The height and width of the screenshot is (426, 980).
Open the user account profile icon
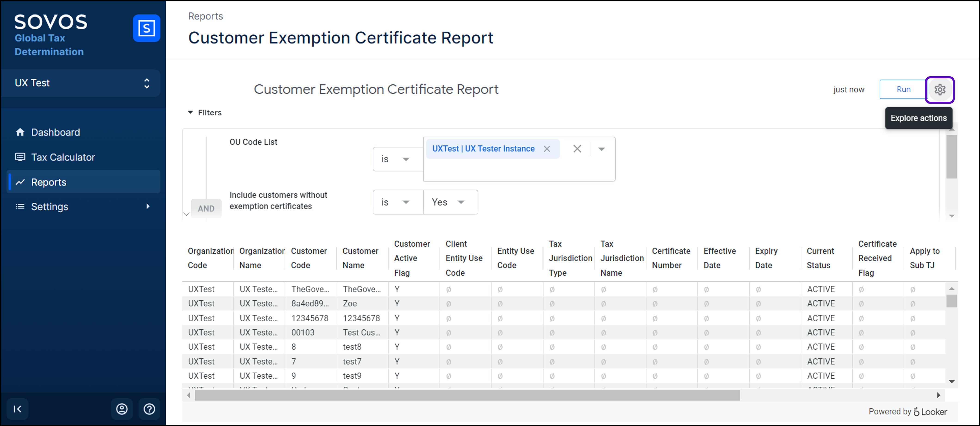[122, 409]
